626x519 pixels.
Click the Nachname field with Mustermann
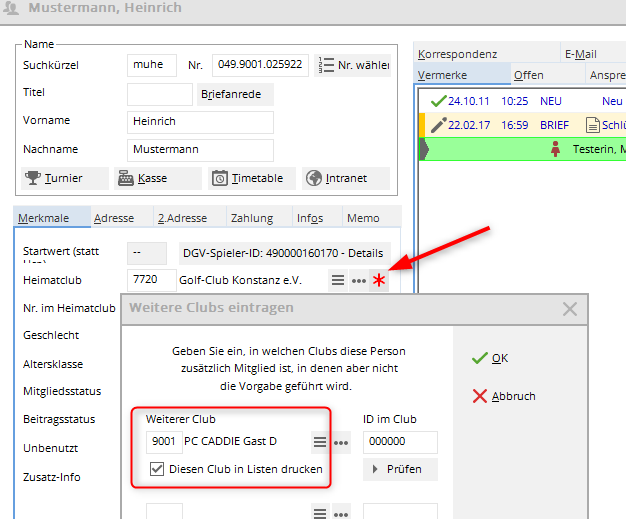coord(200,150)
